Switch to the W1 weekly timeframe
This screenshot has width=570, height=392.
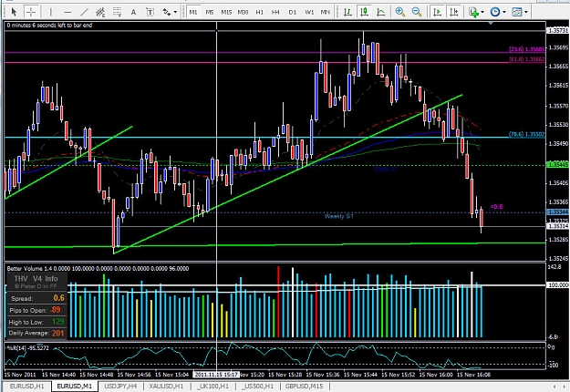point(309,12)
